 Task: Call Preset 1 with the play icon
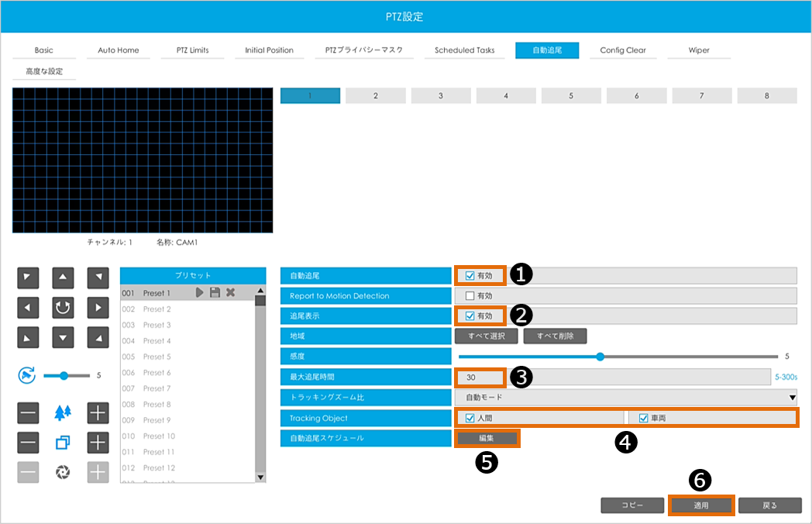pyautogui.click(x=199, y=293)
